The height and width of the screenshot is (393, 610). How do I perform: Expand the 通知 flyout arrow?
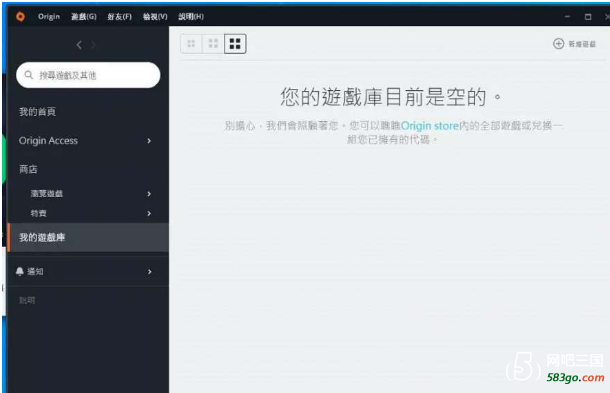click(149, 272)
